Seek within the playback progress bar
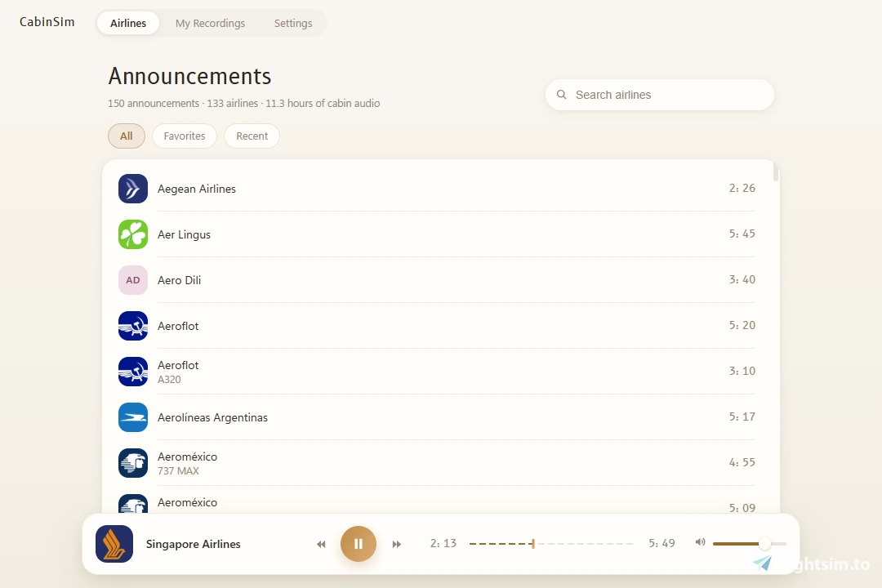This screenshot has height=588, width=882. 551,544
